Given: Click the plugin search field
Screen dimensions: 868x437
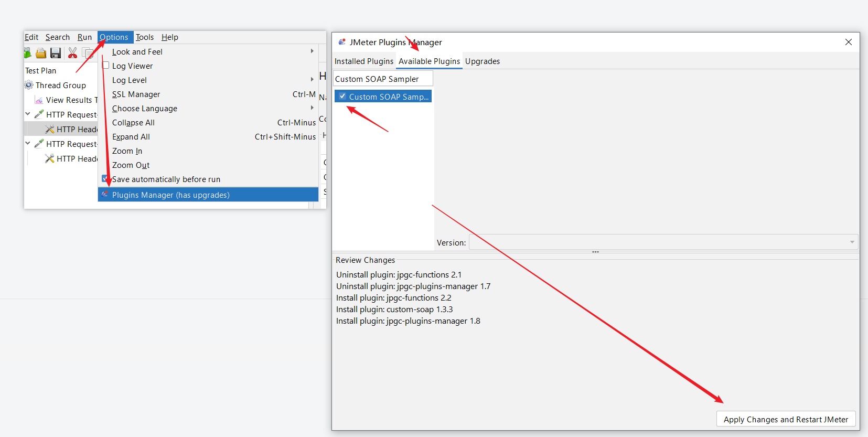Looking at the screenshot, I should [x=383, y=79].
